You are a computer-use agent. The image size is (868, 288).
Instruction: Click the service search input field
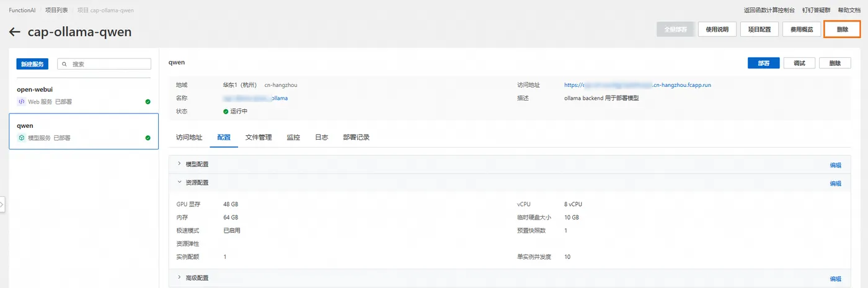point(104,64)
